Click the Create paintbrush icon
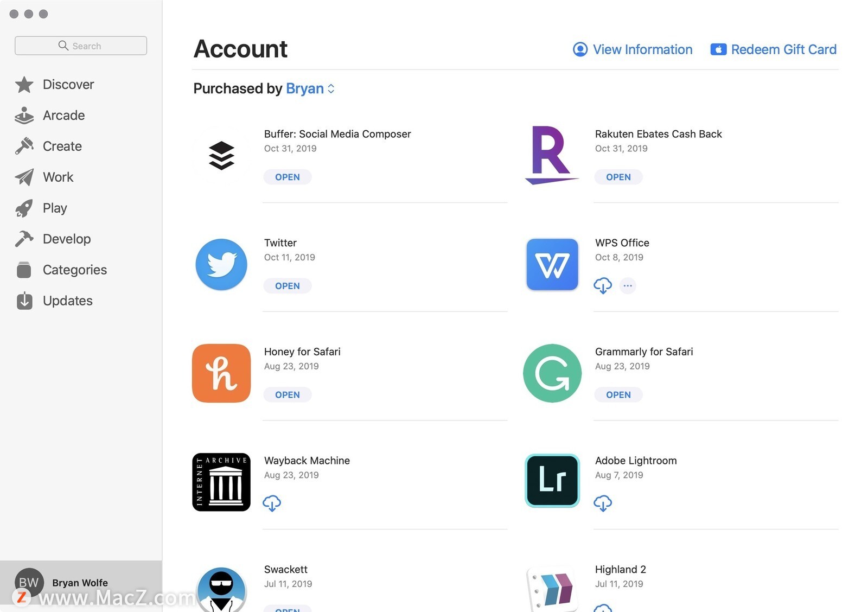 pyautogui.click(x=24, y=146)
